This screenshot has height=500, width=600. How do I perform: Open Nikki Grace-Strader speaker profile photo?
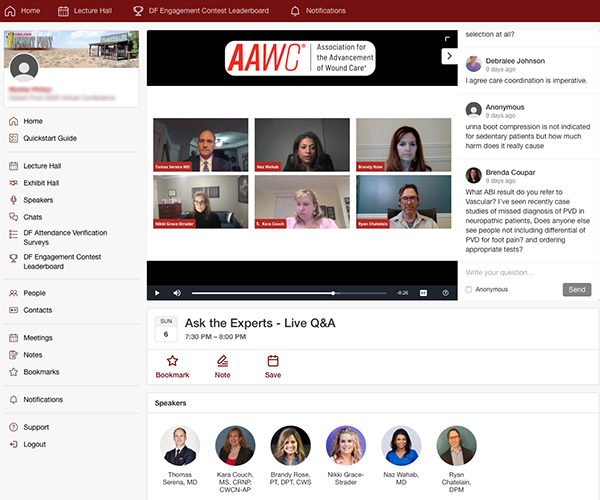(346, 446)
